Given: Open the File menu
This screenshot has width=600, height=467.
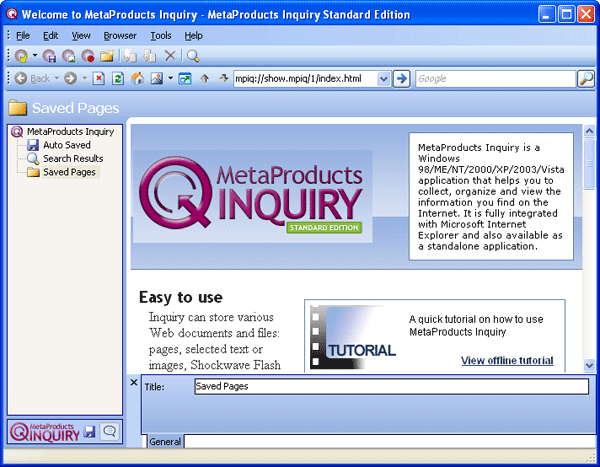Looking at the screenshot, I should click(x=23, y=36).
